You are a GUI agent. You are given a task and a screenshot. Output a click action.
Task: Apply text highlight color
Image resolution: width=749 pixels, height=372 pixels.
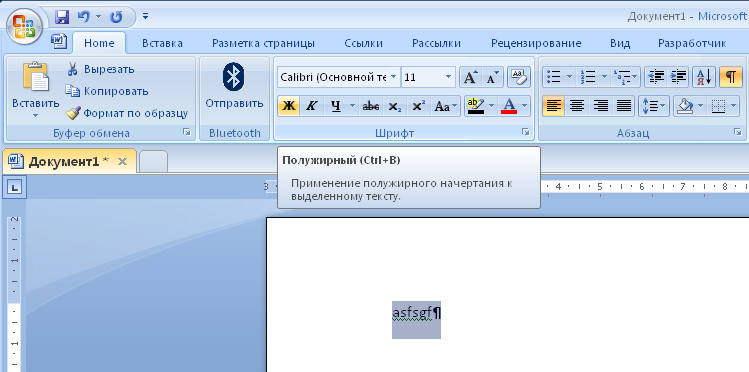[x=476, y=106]
